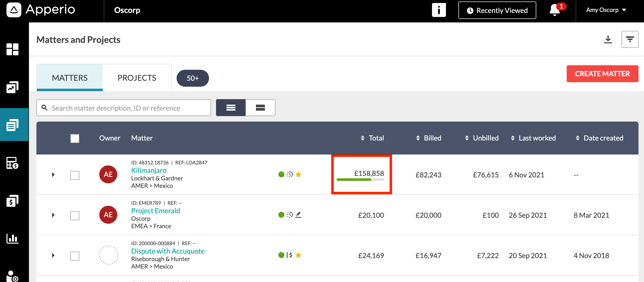Open the Kilimanjaro matter link

(149, 170)
